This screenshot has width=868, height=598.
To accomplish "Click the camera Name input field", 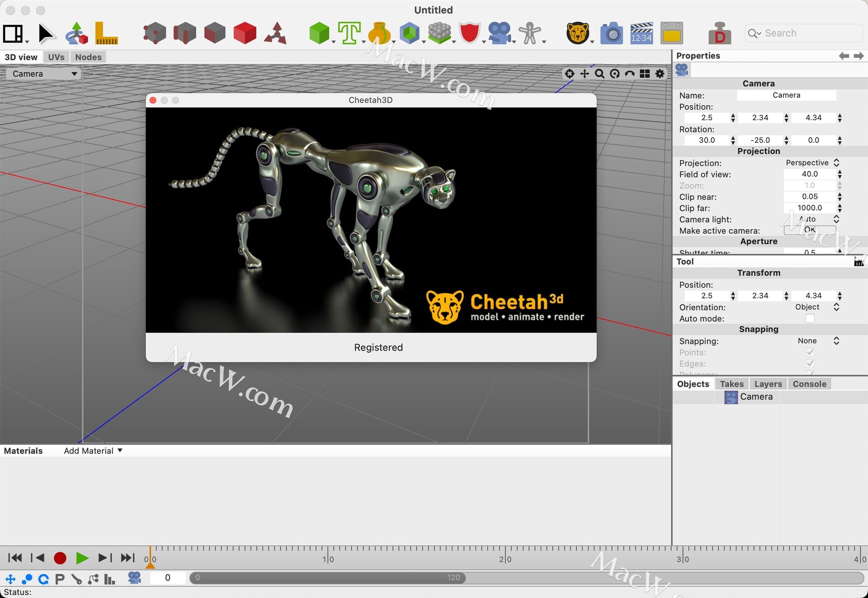I will click(x=786, y=95).
